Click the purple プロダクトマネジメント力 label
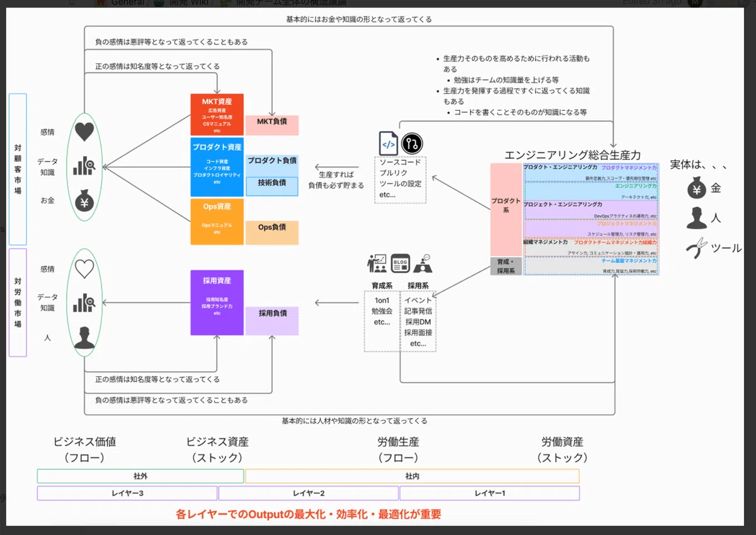Image resolution: width=756 pixels, height=535 pixels. pos(629,168)
